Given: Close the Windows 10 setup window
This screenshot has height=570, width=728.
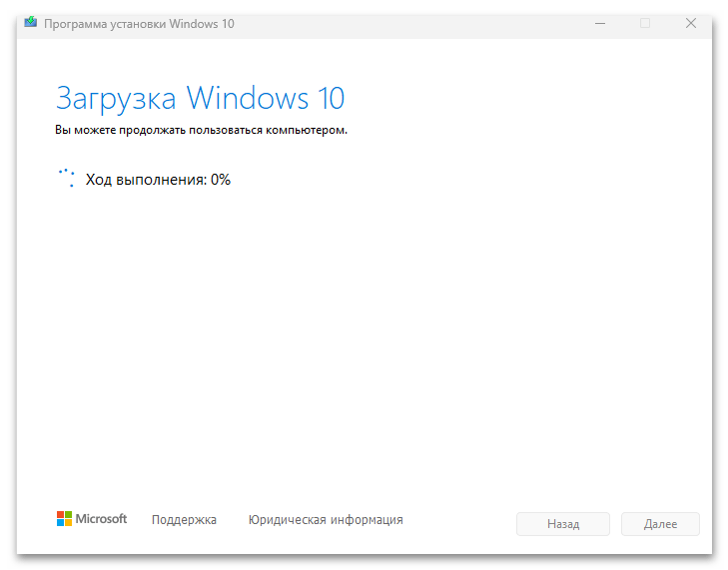Looking at the screenshot, I should [691, 23].
